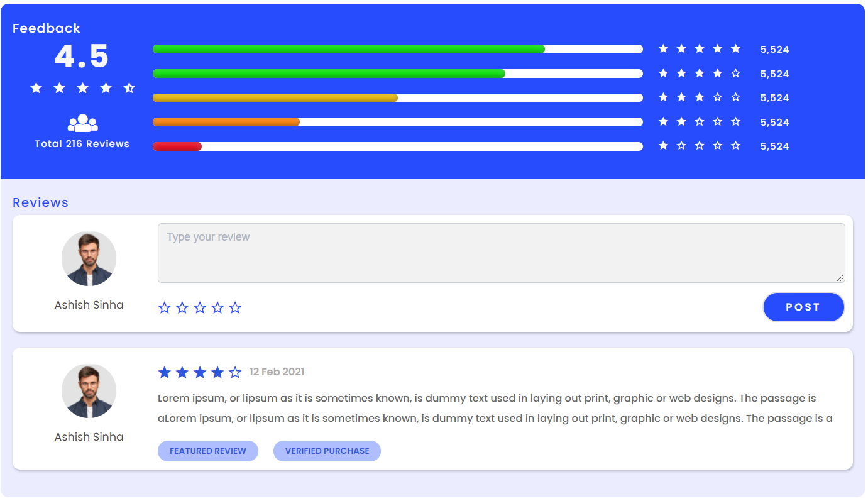
Task: Give five stars using the last rating star
Action: [x=235, y=308]
